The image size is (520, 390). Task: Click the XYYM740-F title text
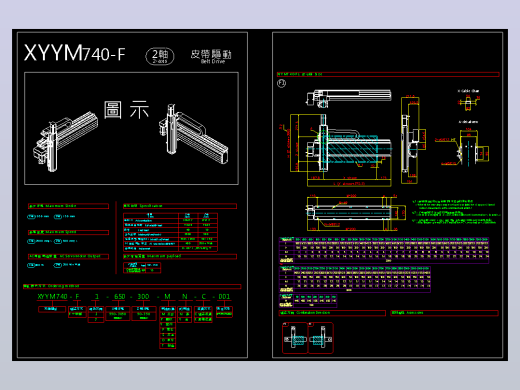click(x=75, y=53)
